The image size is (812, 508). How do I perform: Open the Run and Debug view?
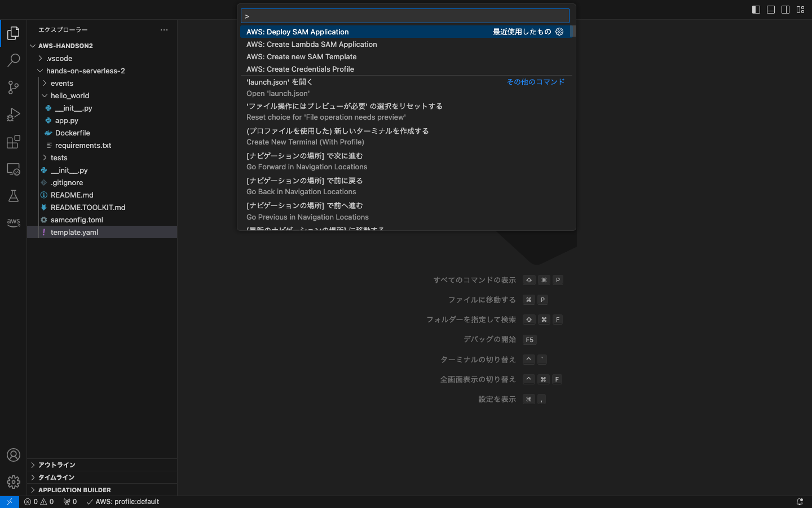[14, 115]
